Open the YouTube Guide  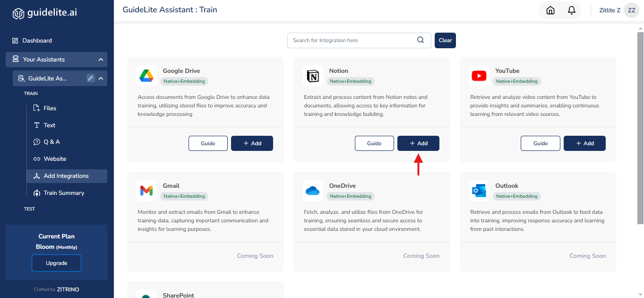pos(541,143)
